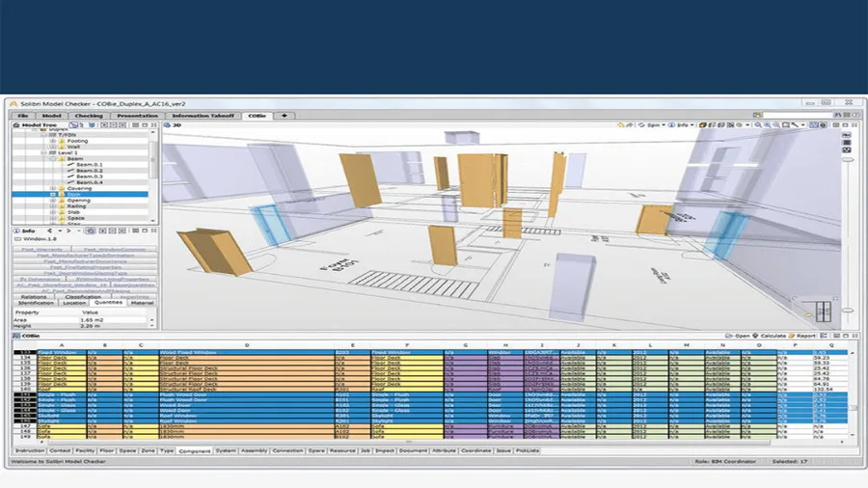Expand the Opening tree node

pyautogui.click(x=53, y=201)
